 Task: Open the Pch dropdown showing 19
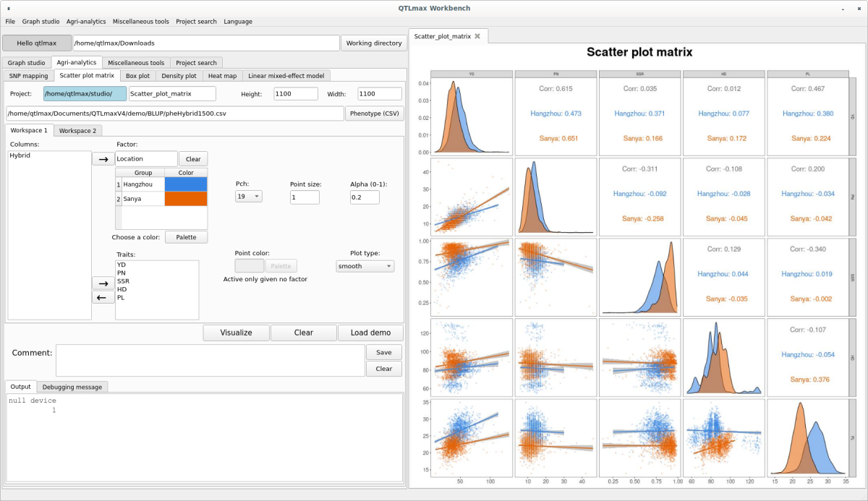pyautogui.click(x=248, y=197)
